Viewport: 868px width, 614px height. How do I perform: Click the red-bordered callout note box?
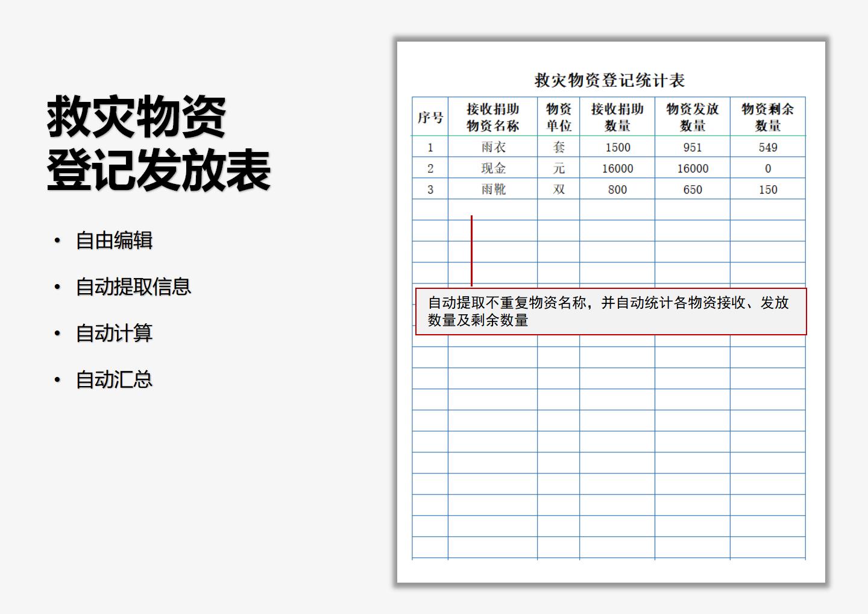611,311
